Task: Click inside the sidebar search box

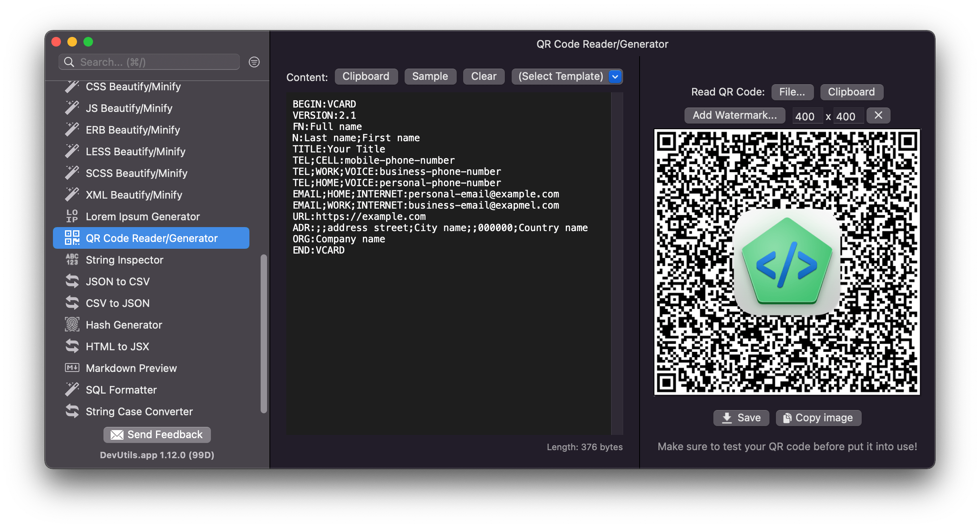Action: click(148, 62)
